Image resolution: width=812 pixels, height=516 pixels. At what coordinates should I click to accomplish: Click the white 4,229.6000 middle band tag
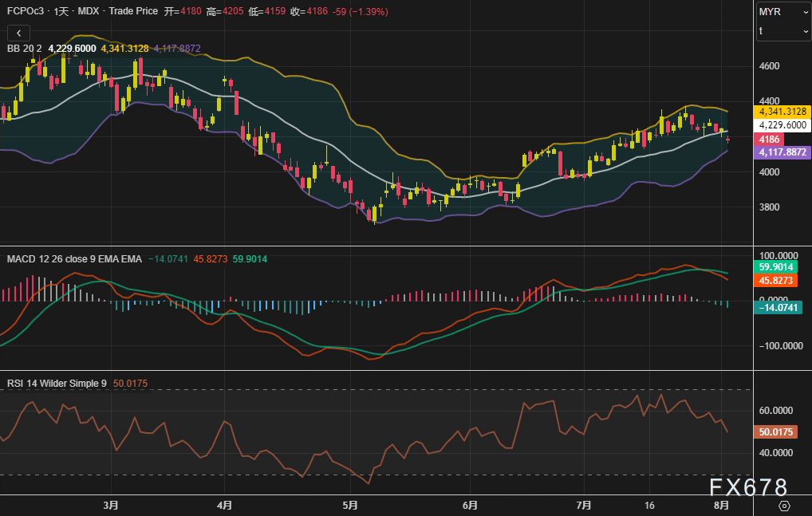coord(782,125)
